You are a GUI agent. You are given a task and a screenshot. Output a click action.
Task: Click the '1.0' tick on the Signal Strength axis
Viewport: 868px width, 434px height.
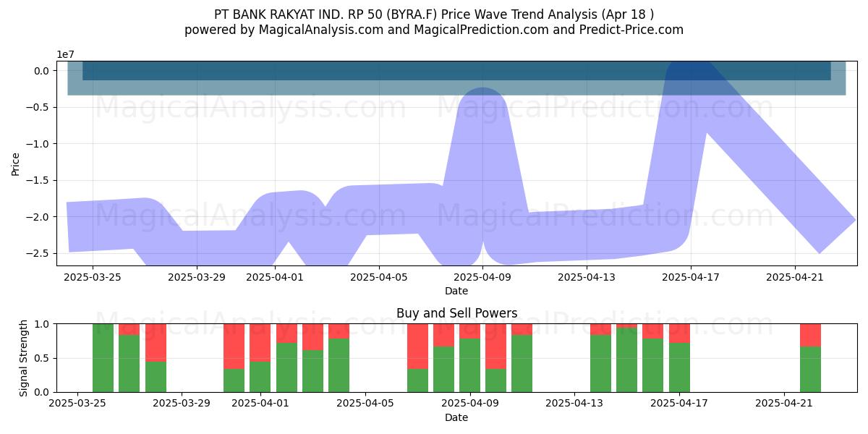pos(42,324)
